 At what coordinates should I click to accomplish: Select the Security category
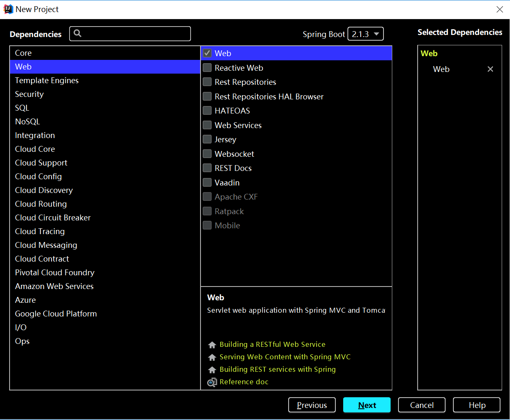105,94
